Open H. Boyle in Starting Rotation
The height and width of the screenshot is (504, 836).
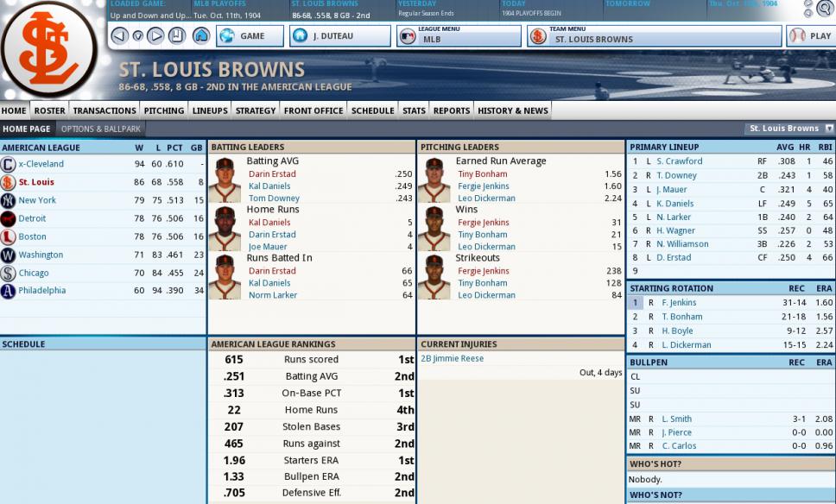[x=678, y=331]
